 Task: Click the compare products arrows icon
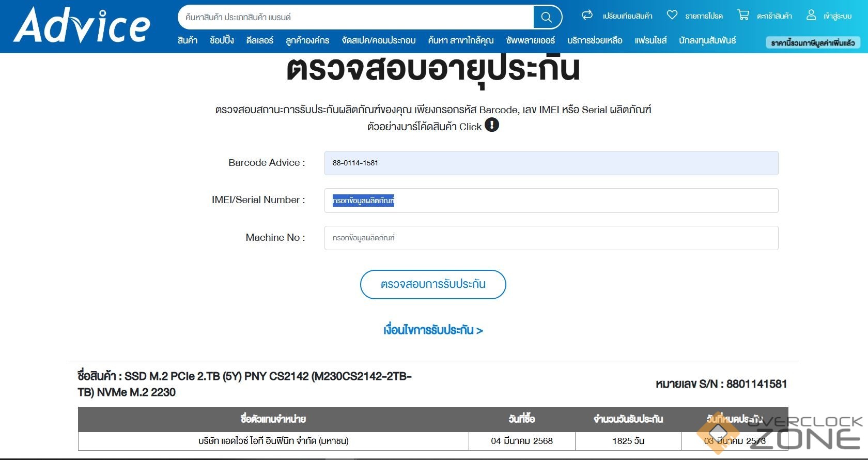click(587, 15)
